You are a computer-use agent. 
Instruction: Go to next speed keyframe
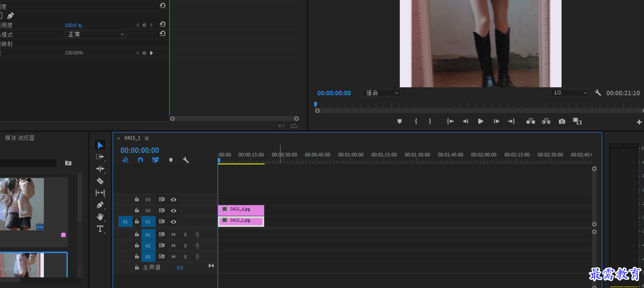coord(152,53)
